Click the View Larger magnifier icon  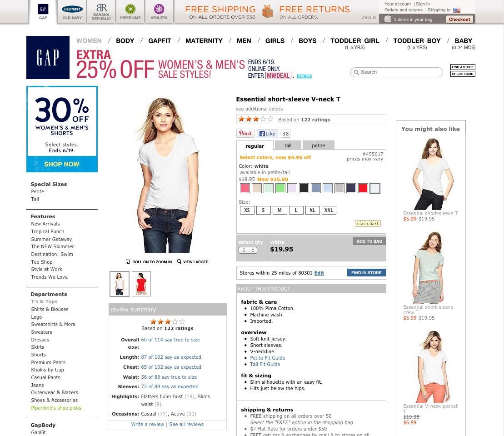tap(179, 261)
